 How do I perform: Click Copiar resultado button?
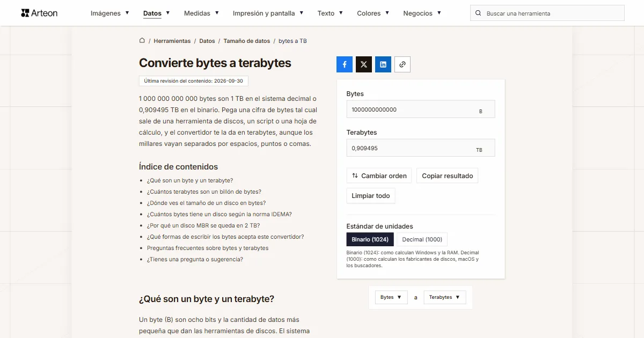click(448, 175)
